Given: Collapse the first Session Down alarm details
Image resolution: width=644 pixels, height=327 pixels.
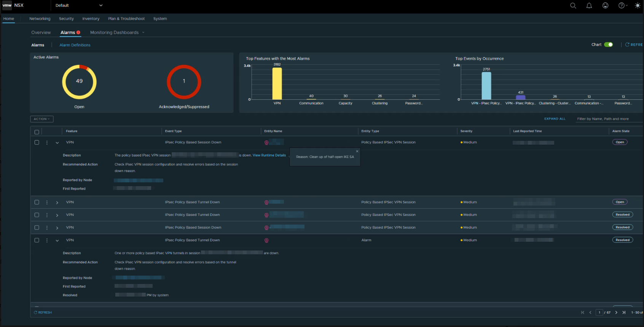Looking at the screenshot, I should tap(57, 143).
